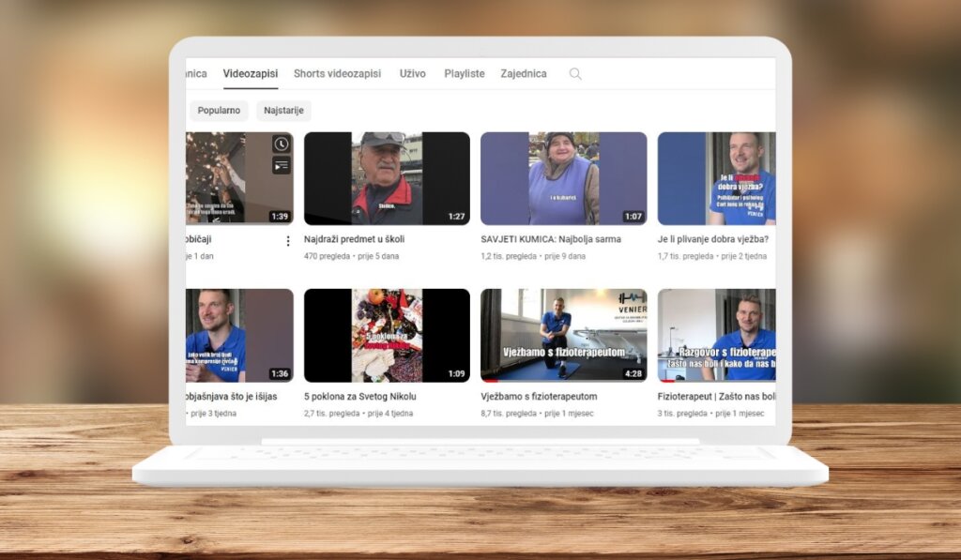Play the "Je li plivanje dobra vježba?" thumbnail

717,178
